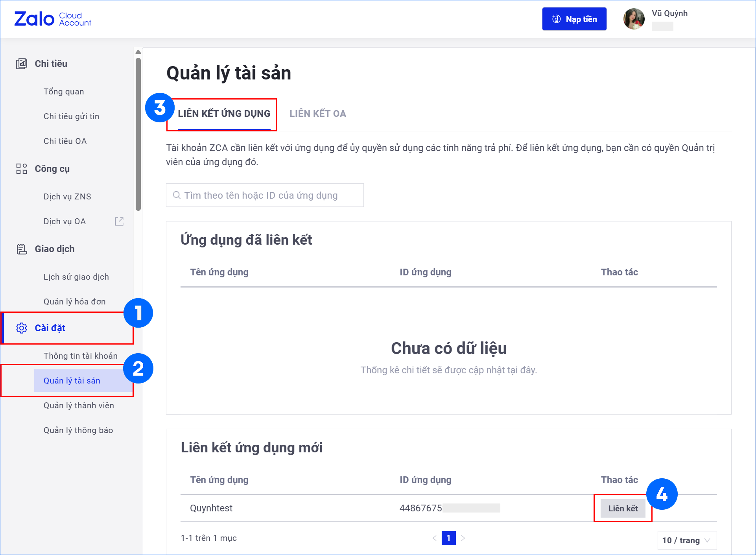Viewport: 756px width, 555px height.
Task: Click Liên kết button for Quynhtest
Action: [623, 508]
